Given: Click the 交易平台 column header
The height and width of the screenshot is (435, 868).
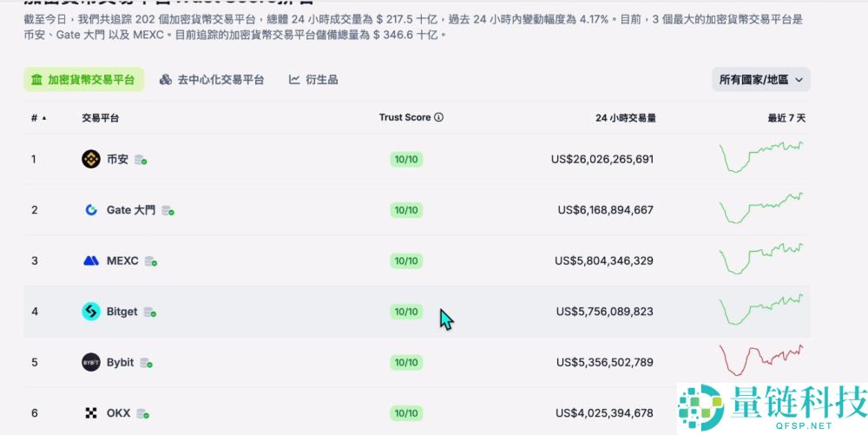Looking at the screenshot, I should [101, 117].
